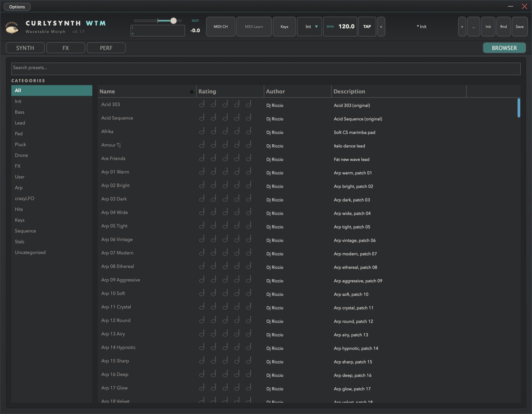Toggle MIDI Learn mode
The height and width of the screenshot is (414, 532).
[254, 27]
